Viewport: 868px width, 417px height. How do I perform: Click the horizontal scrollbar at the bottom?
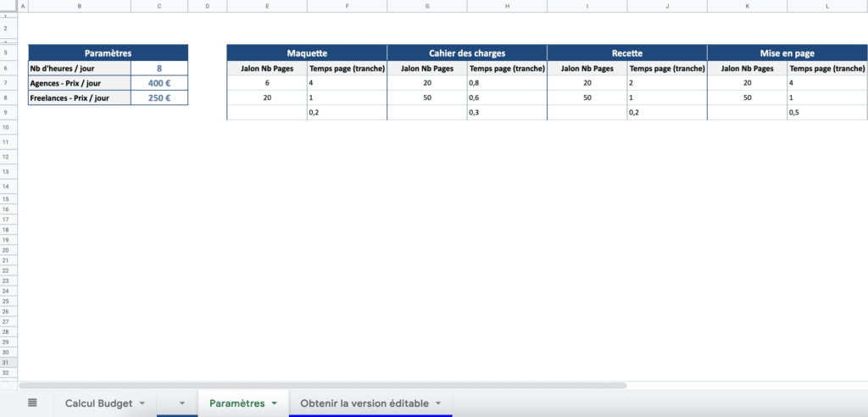pyautogui.click(x=322, y=385)
